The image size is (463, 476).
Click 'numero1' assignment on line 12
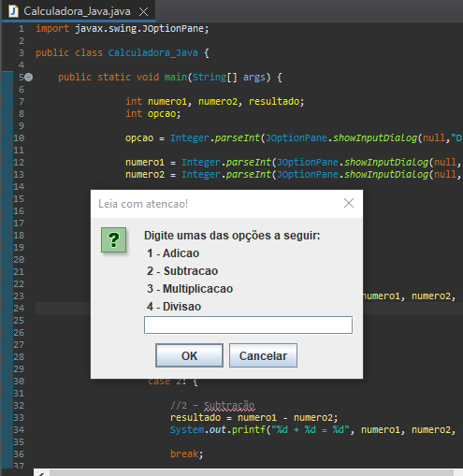tap(145, 163)
